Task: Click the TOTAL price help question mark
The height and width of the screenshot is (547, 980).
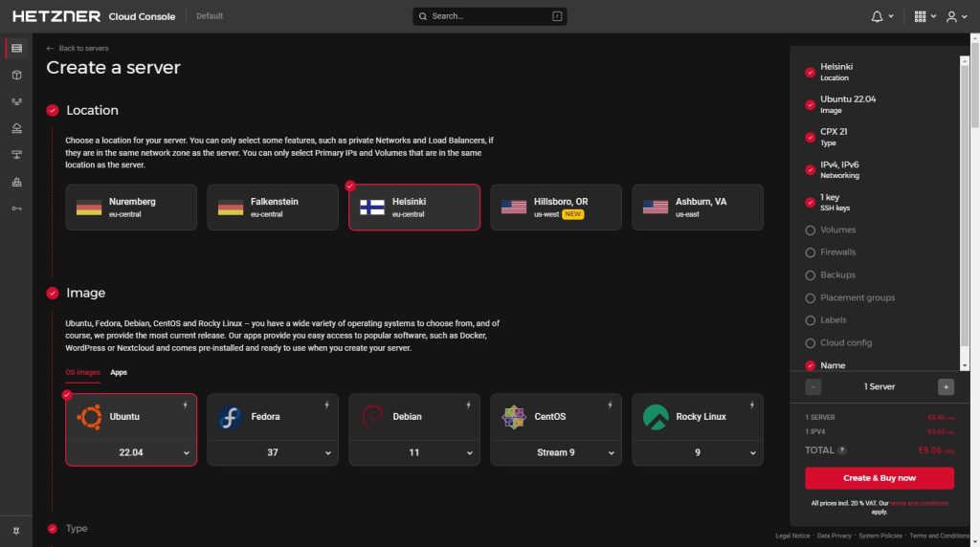Action: 842,449
